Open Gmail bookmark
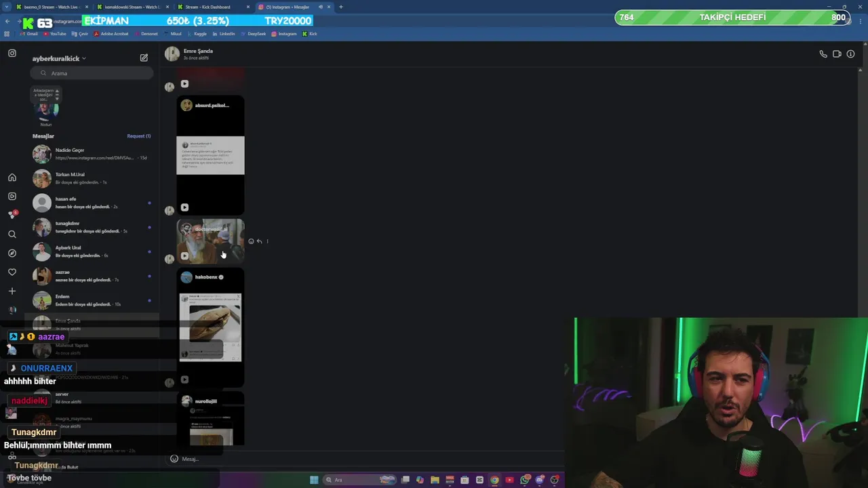Viewport: 868px width, 488px height. point(28,34)
